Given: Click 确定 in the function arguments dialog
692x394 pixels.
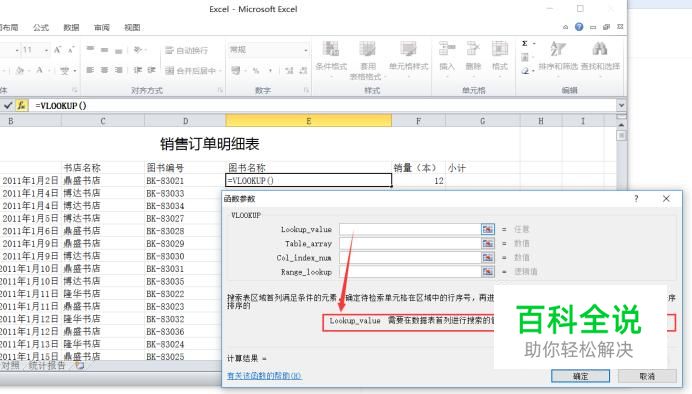Looking at the screenshot, I should point(580,376).
